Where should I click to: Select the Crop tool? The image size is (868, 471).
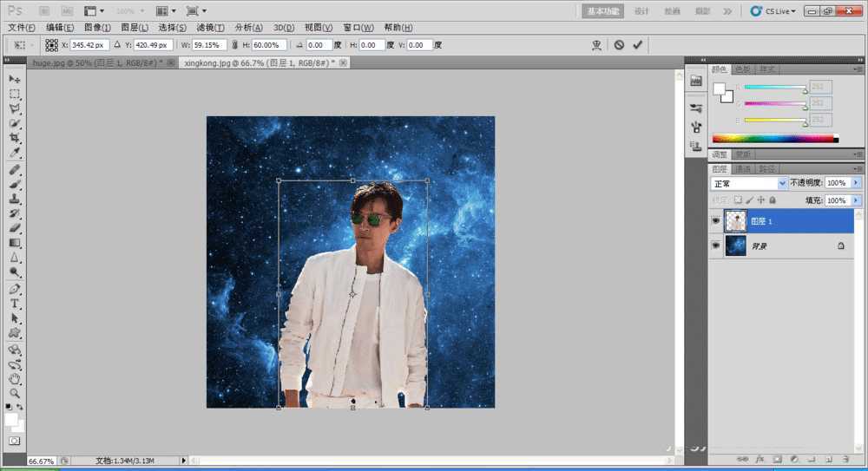15,139
